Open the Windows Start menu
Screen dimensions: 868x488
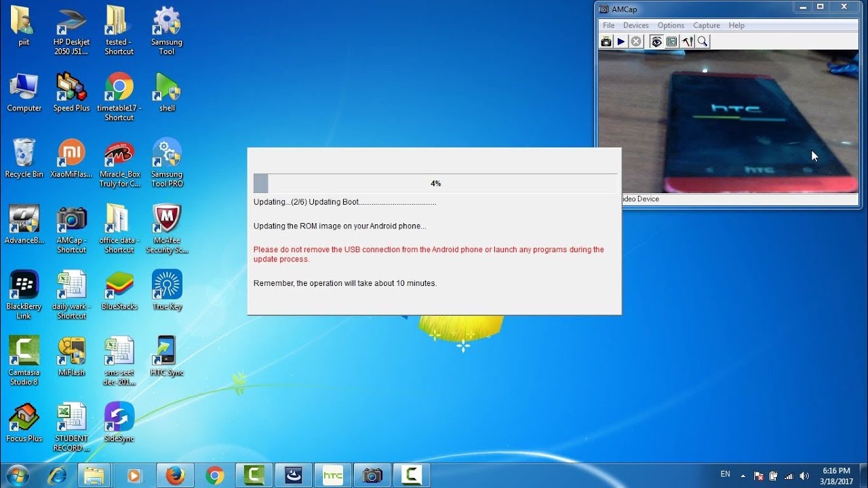click(18, 475)
